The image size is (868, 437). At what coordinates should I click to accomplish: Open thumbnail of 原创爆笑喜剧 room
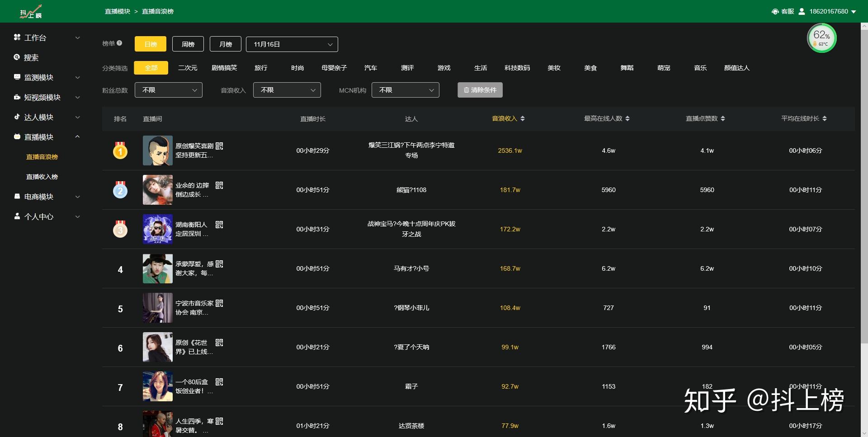pyautogui.click(x=158, y=150)
